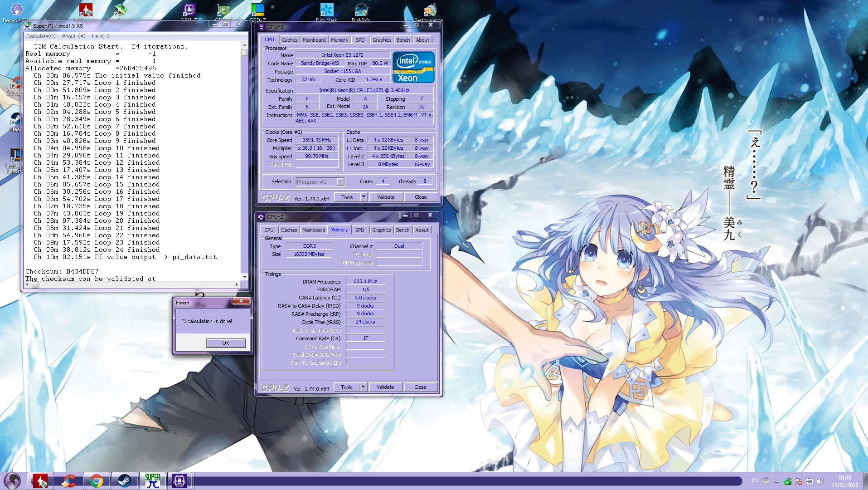Switch to Caches tab in bottom CPU-Z

(x=289, y=230)
